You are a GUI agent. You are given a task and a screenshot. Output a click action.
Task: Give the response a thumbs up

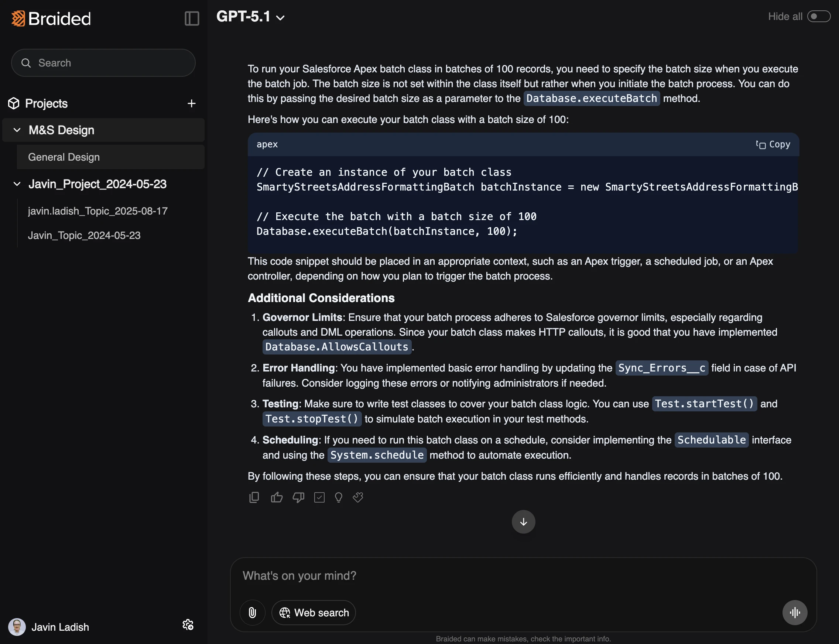(x=276, y=497)
